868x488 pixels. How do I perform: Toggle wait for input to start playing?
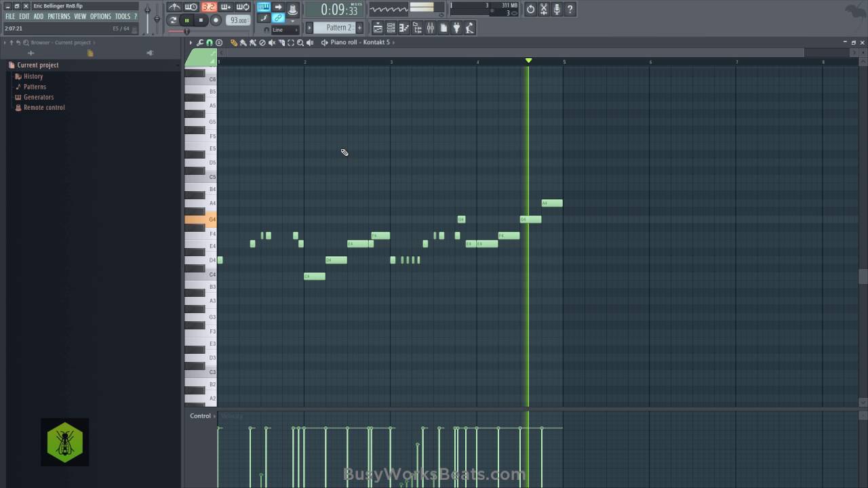coord(191,7)
